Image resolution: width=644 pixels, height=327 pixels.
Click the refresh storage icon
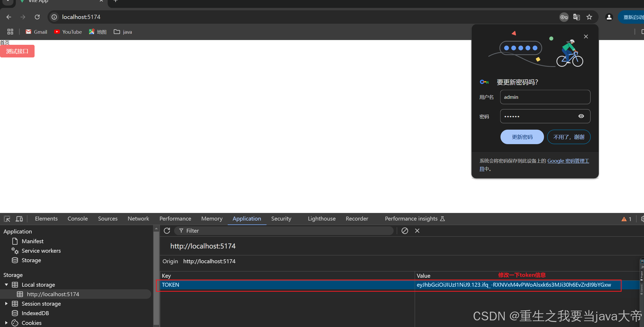coord(167,231)
